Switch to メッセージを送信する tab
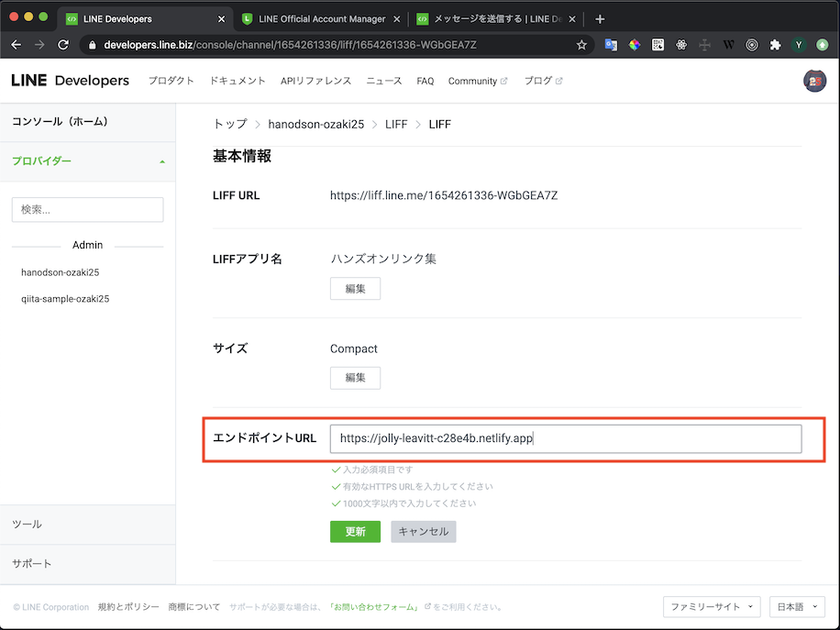The height and width of the screenshot is (630, 840). point(497,19)
